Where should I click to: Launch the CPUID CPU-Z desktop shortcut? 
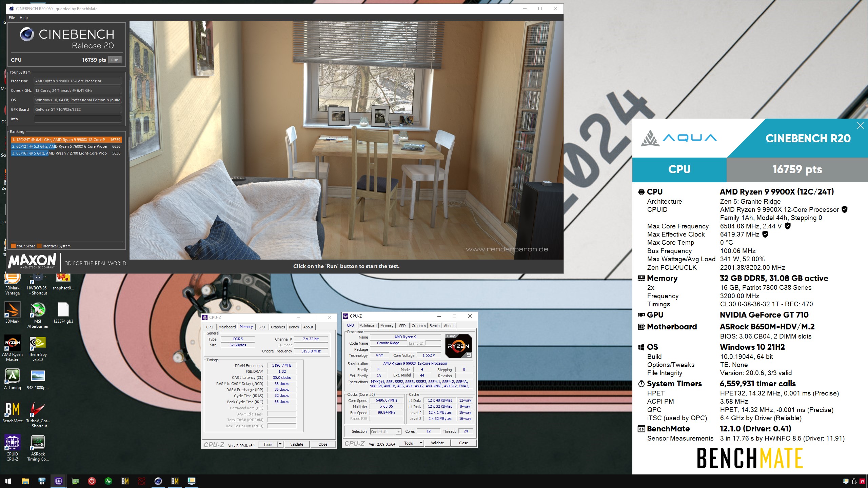pos(13,448)
